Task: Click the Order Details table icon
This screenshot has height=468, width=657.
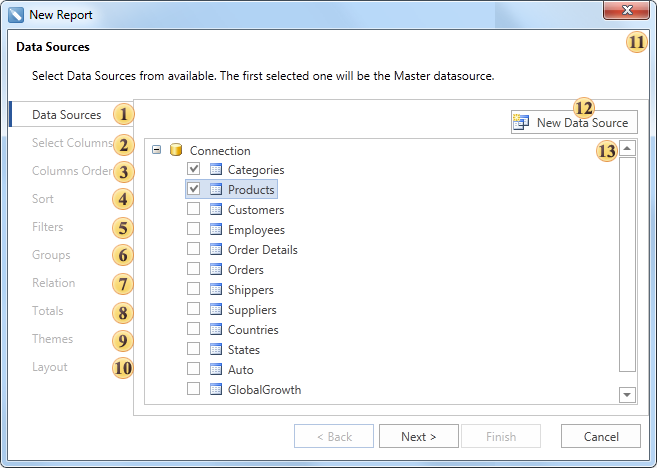Action: coord(216,250)
